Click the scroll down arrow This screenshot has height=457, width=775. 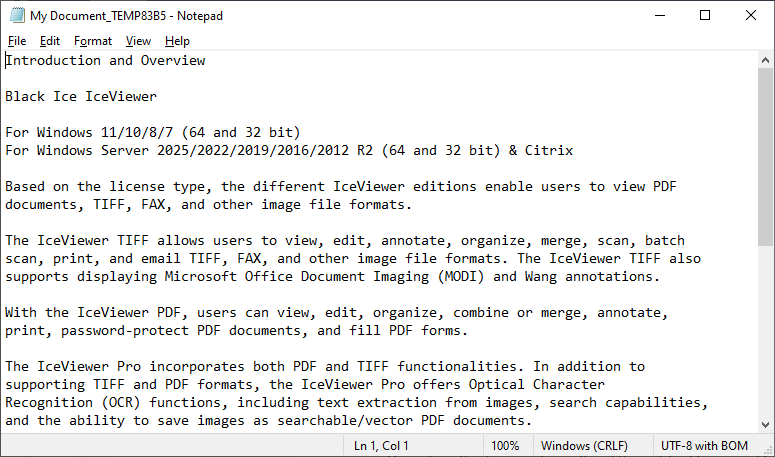765,425
